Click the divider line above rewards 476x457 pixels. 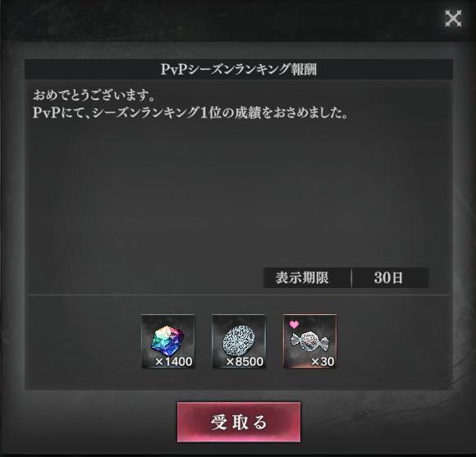[x=239, y=295]
